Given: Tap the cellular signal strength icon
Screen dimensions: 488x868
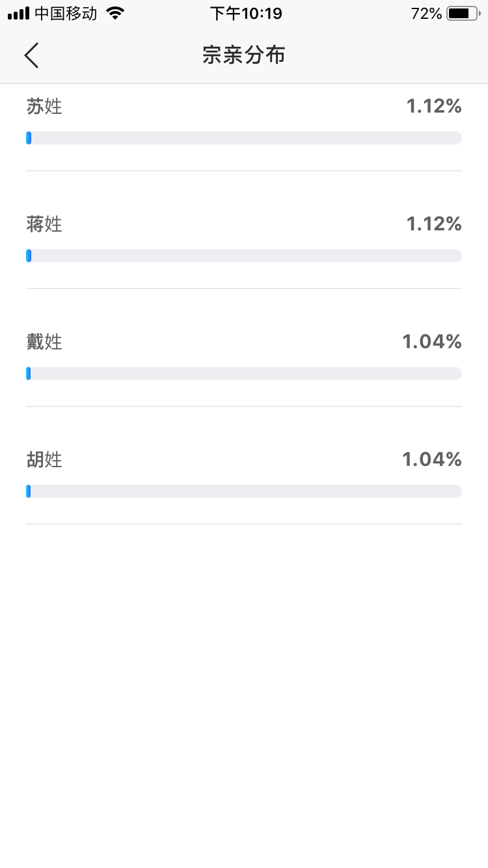Looking at the screenshot, I should click(x=18, y=13).
